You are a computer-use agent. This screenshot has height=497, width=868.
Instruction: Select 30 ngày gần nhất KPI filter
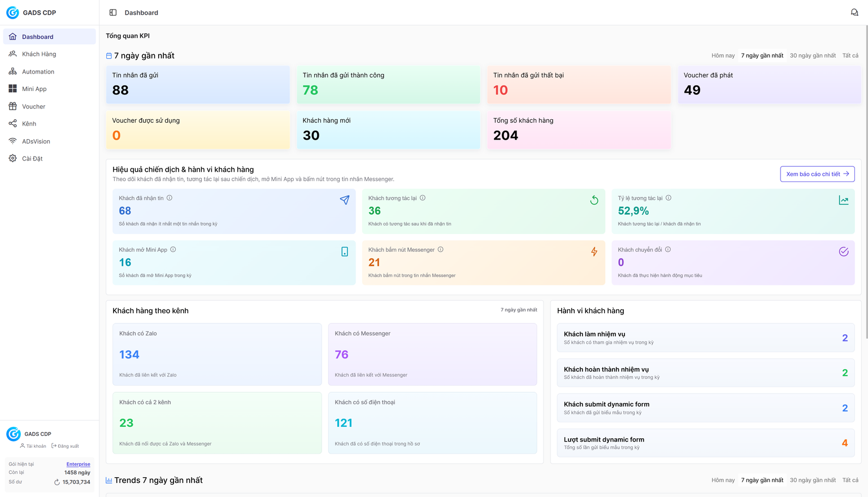(x=813, y=55)
